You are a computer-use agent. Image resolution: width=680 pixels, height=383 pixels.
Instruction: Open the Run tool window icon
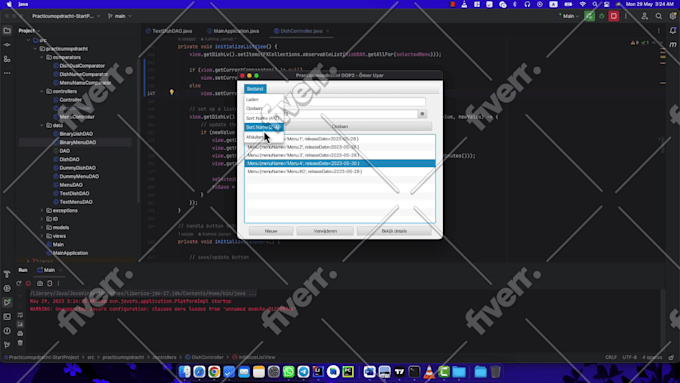point(7,302)
